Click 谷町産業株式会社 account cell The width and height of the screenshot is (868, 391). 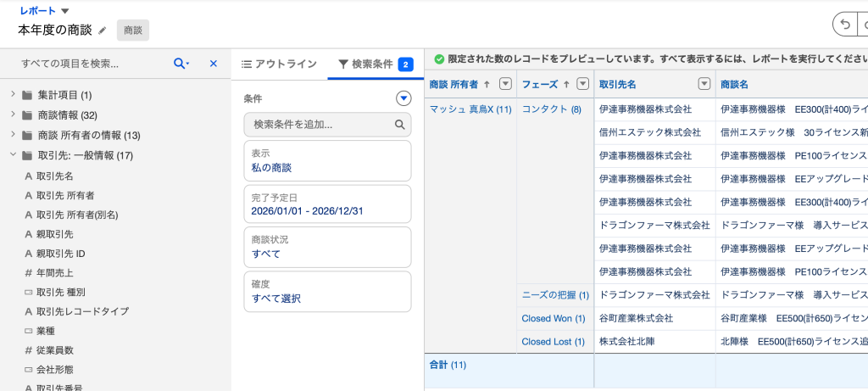coord(655,318)
